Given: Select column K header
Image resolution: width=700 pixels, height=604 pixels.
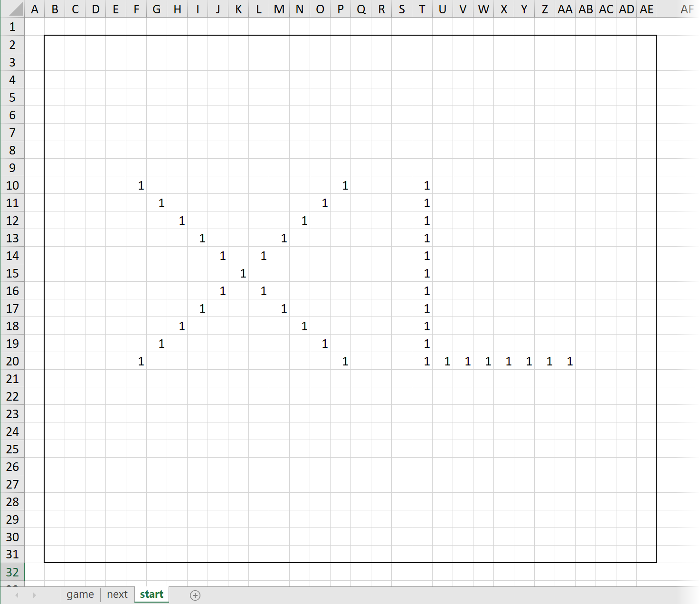Looking at the screenshot, I should [238, 9].
